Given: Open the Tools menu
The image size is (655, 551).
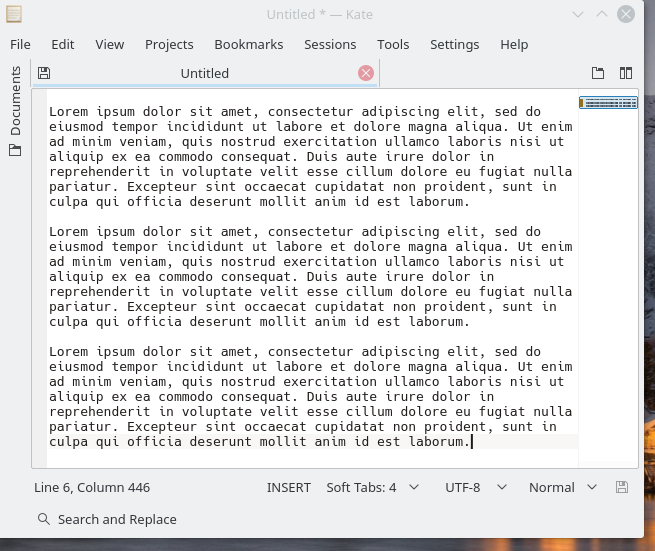Looking at the screenshot, I should (x=393, y=44).
